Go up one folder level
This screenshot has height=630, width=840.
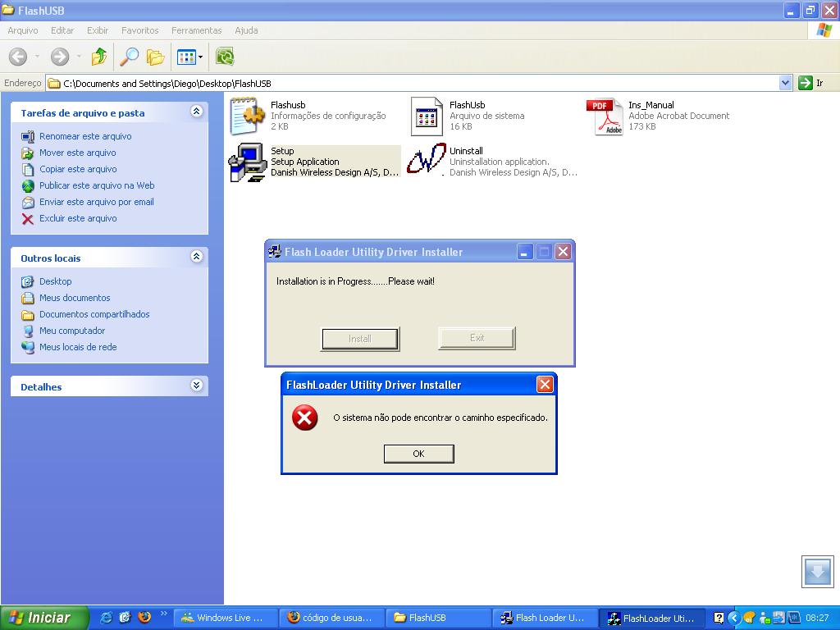[99, 57]
